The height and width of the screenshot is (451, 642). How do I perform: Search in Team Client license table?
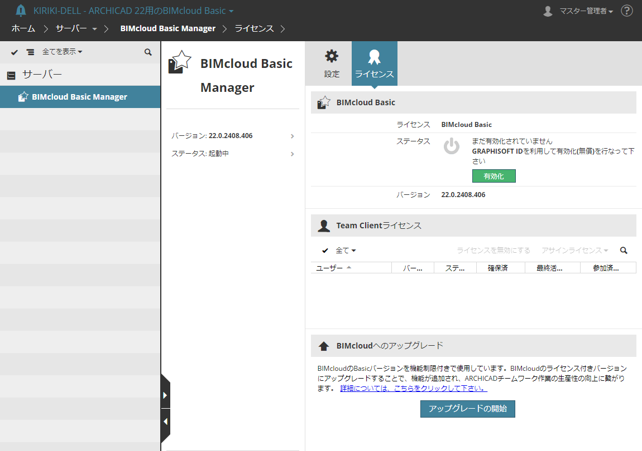tap(623, 250)
